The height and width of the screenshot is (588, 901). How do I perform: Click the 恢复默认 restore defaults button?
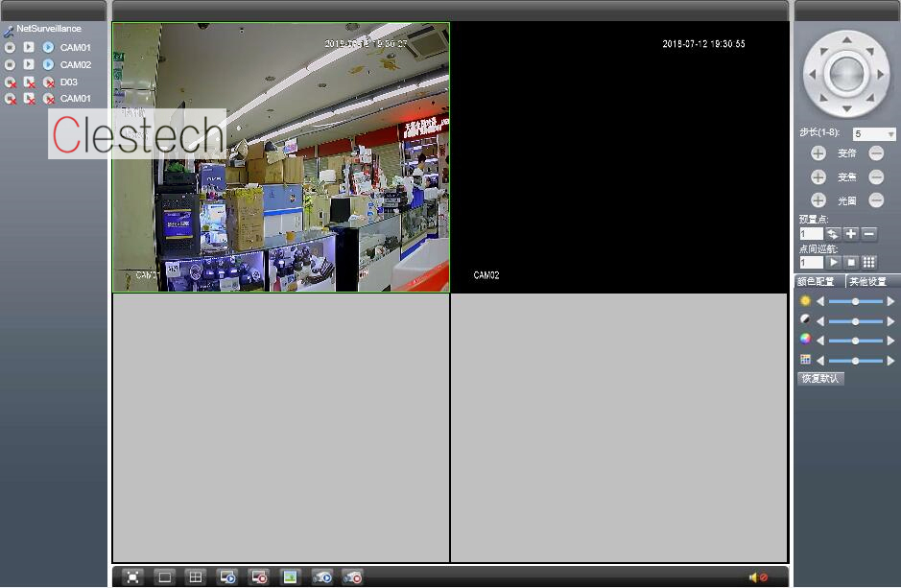820,378
